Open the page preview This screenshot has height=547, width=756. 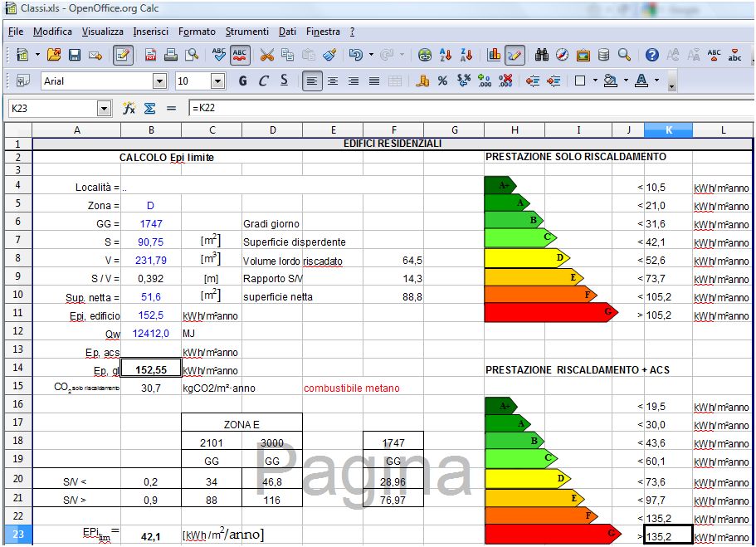point(192,55)
